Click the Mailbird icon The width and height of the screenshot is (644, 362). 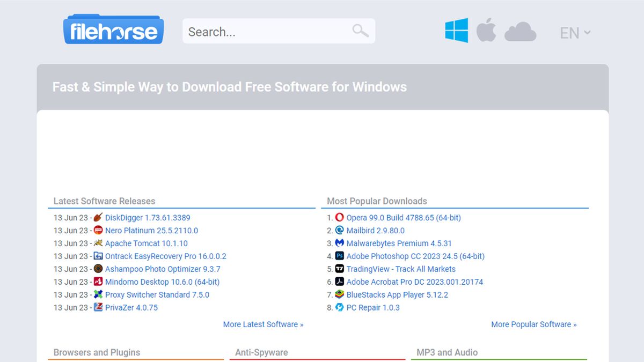tap(338, 231)
